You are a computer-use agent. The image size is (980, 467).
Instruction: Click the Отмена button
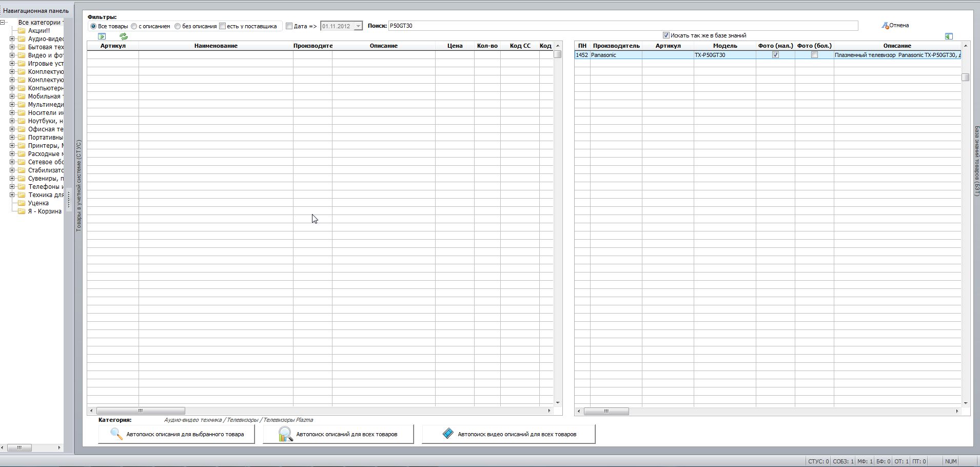(x=895, y=25)
